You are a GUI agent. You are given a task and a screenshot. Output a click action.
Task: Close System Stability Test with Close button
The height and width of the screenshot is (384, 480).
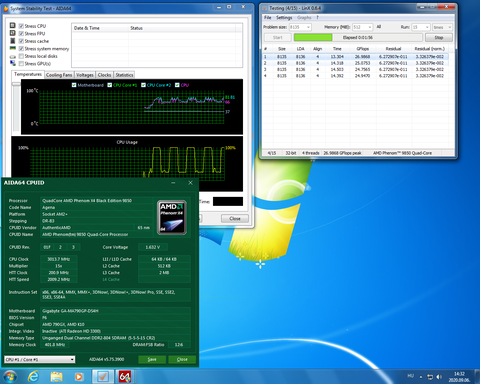(x=235, y=218)
